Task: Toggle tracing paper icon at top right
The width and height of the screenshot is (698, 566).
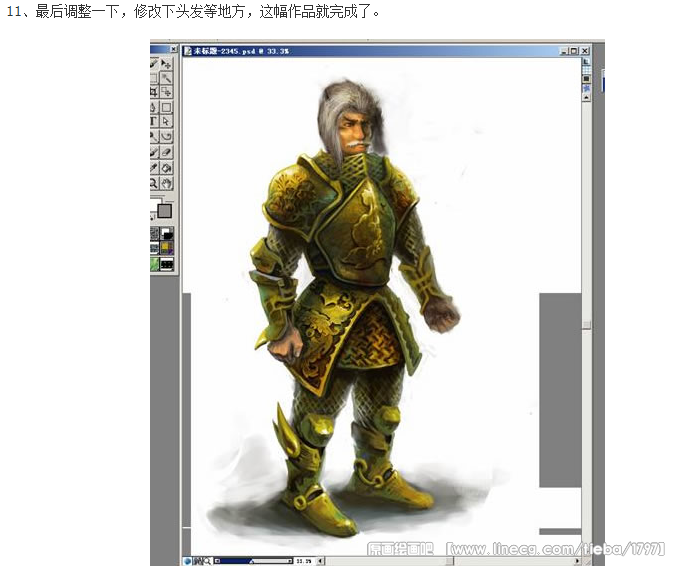Action: coord(586,62)
